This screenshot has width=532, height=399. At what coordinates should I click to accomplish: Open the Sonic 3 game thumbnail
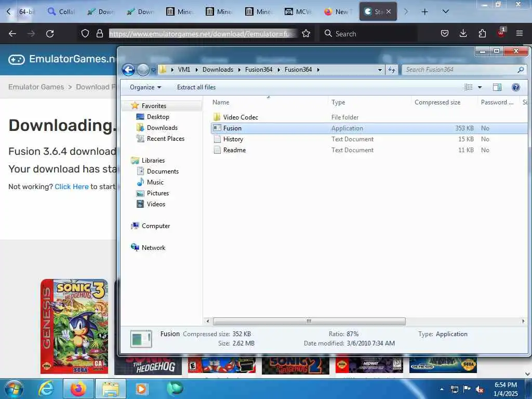click(74, 326)
